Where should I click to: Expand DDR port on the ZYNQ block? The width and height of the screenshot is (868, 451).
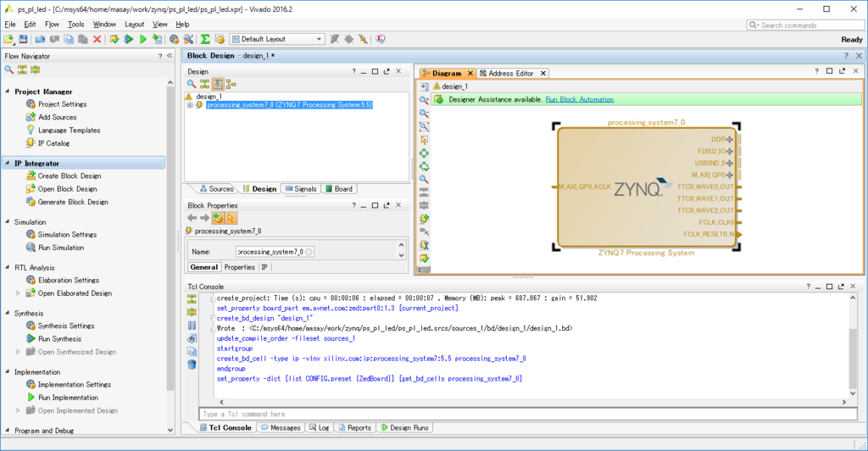(x=730, y=139)
